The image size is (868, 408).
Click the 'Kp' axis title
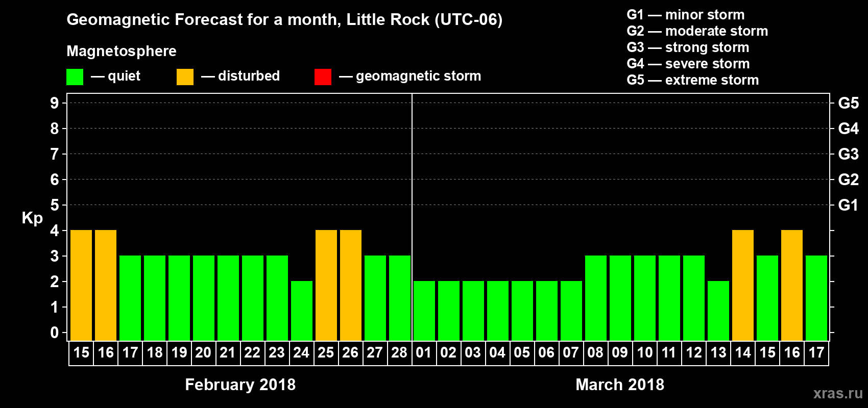[x=32, y=218]
